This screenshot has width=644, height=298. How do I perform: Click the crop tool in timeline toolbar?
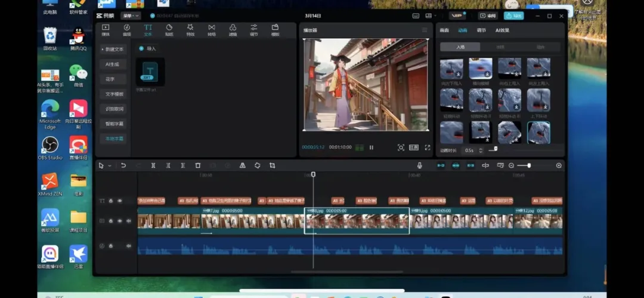pyautogui.click(x=272, y=165)
